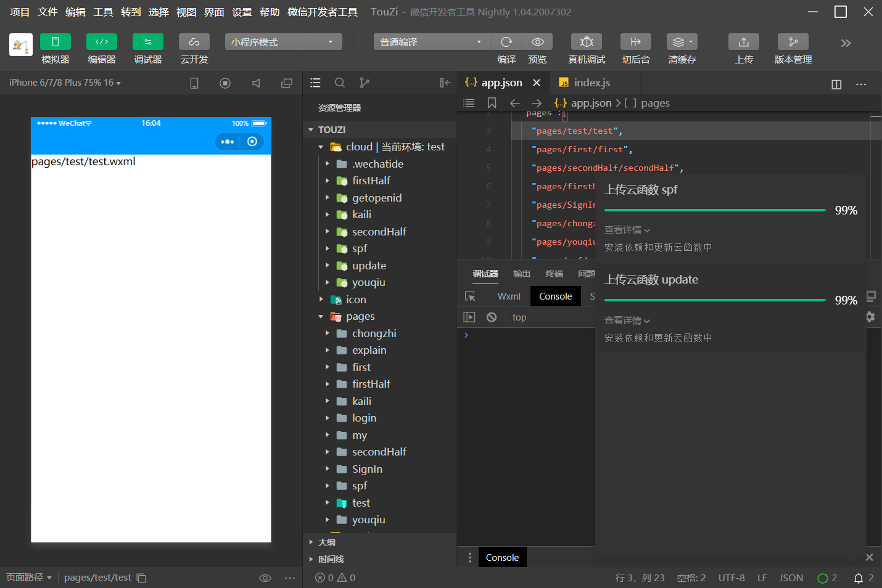The height and width of the screenshot is (588, 882).
Task: Open source control in the sidebar
Action: click(x=365, y=83)
